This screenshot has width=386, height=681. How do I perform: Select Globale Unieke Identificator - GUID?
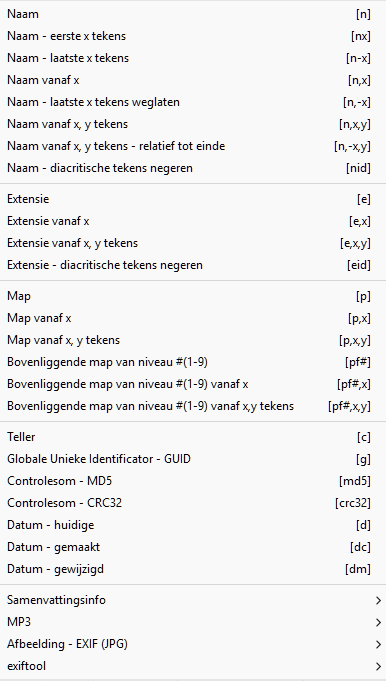tap(193, 459)
